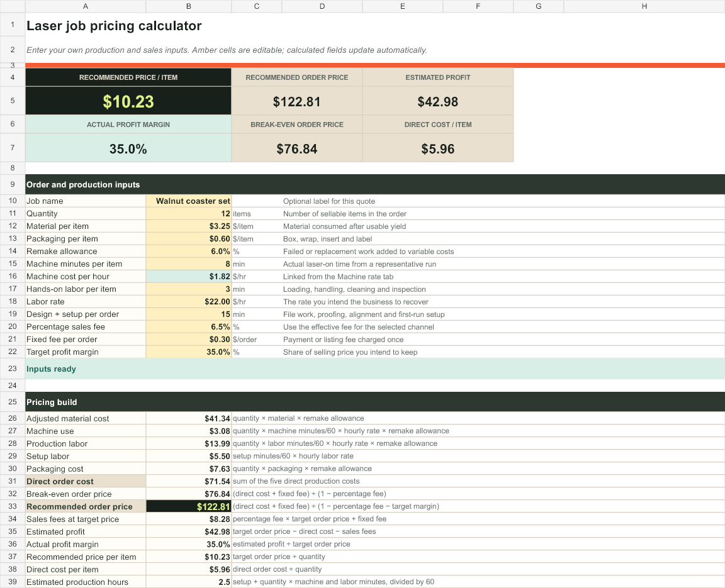Select the Recommended order price label in row 33
This screenshot has height=588, width=725.
[x=86, y=506]
